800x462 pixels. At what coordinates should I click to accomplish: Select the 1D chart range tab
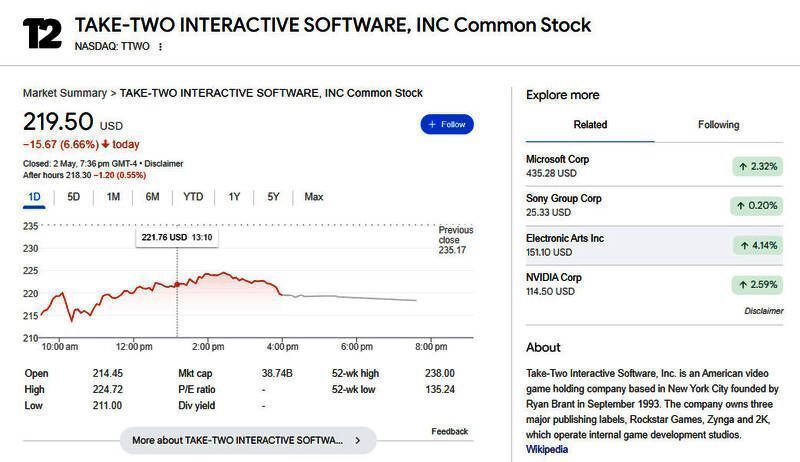[x=34, y=197]
